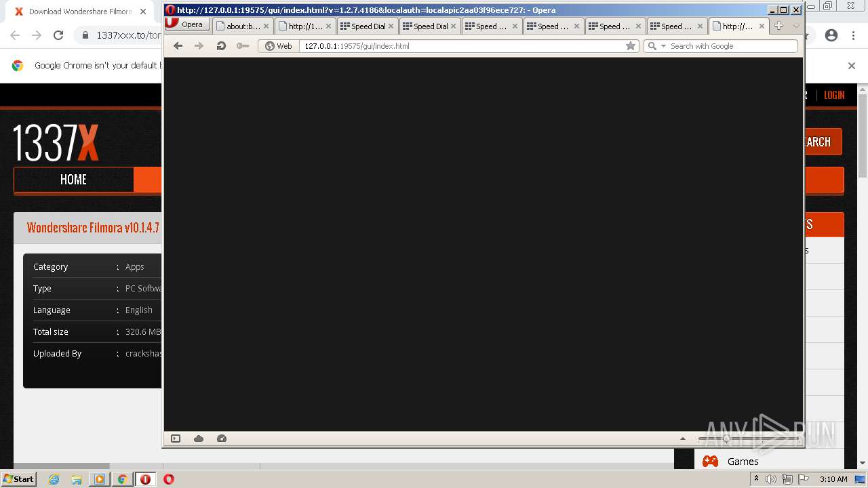Screen dimensions: 868x488
Task: Open volume control tray icon
Action: pyautogui.click(x=770, y=479)
